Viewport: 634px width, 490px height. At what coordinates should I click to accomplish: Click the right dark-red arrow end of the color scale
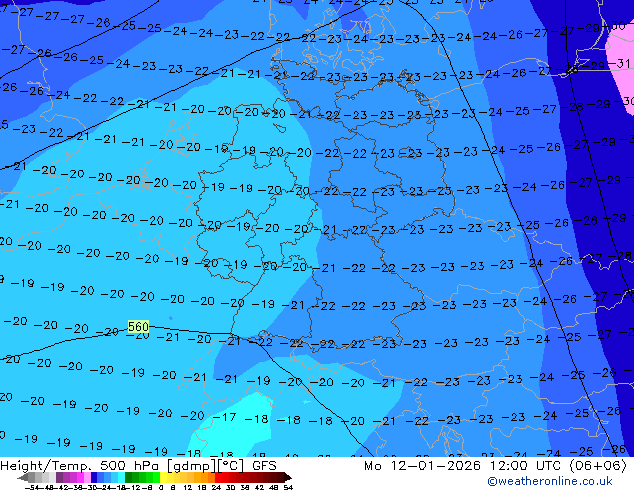click(x=288, y=477)
